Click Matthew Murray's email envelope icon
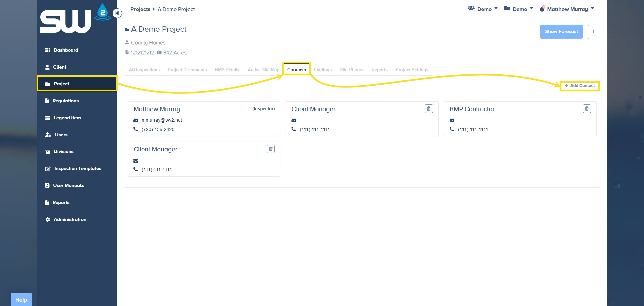Screen dimensions: 644x306 point(136,120)
